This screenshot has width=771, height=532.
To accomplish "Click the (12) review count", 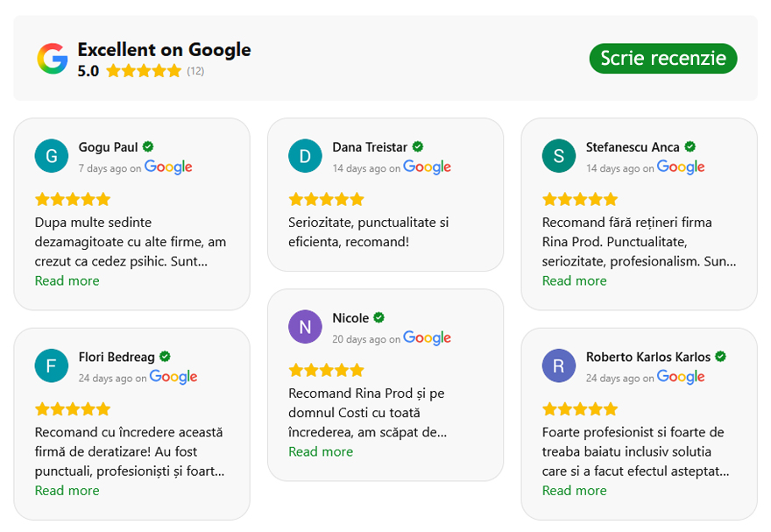I will tap(195, 71).
